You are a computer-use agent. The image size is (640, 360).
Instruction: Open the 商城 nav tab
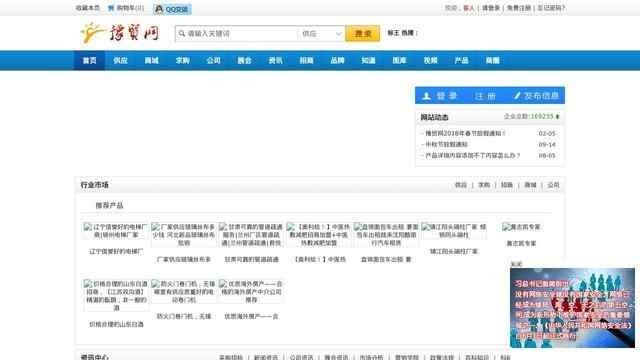pyautogui.click(x=151, y=60)
